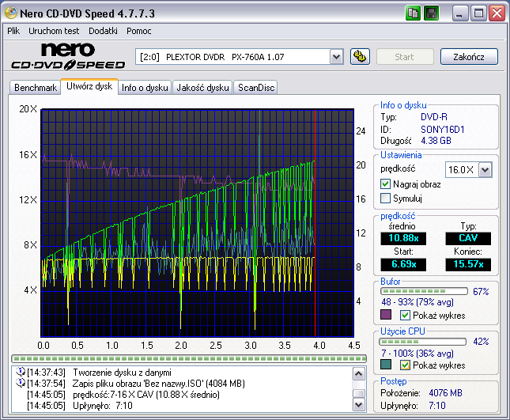
Task: Click the teal CPU graph color swatch
Action: click(386, 365)
